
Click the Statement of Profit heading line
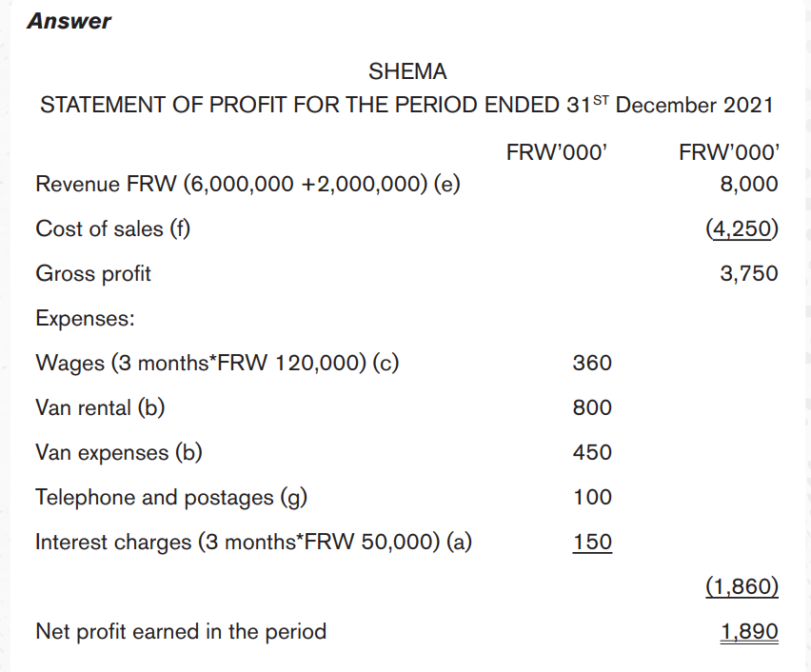[406, 105]
